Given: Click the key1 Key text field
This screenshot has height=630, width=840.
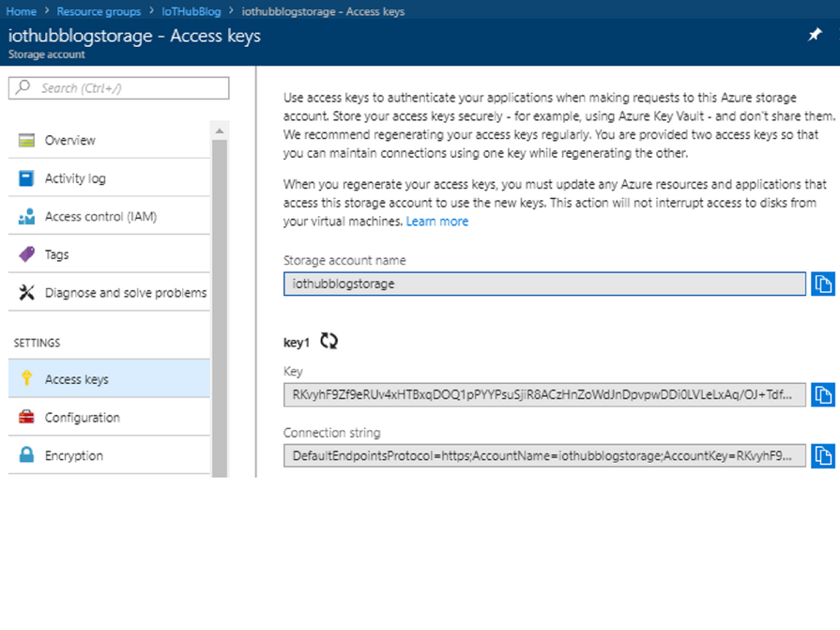Looking at the screenshot, I should [544, 395].
